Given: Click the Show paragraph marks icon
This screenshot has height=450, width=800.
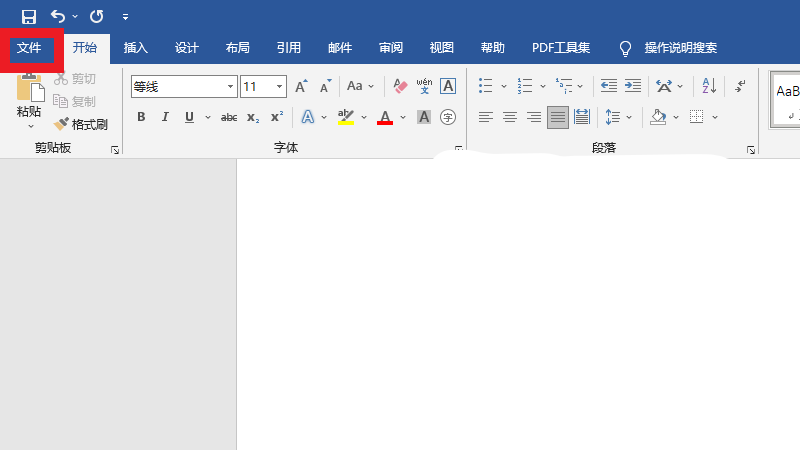Looking at the screenshot, I should coord(740,86).
